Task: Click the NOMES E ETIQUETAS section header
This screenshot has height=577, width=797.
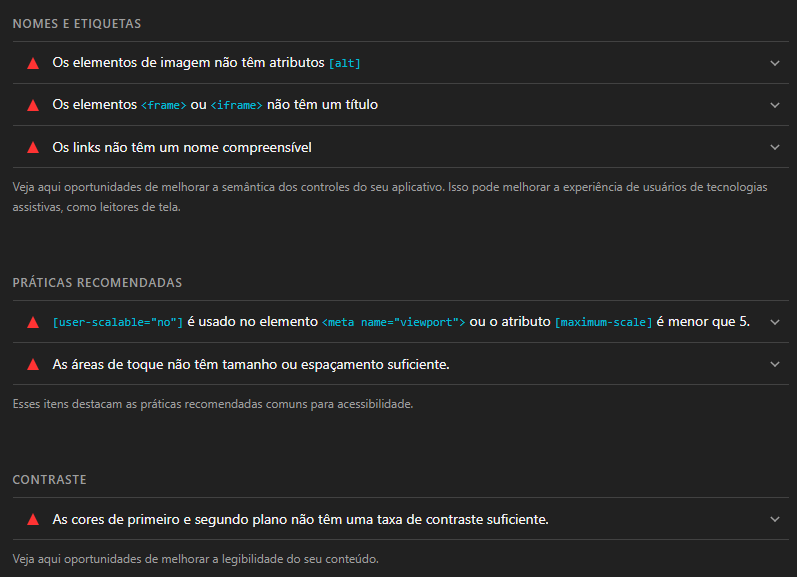Action: [76, 23]
